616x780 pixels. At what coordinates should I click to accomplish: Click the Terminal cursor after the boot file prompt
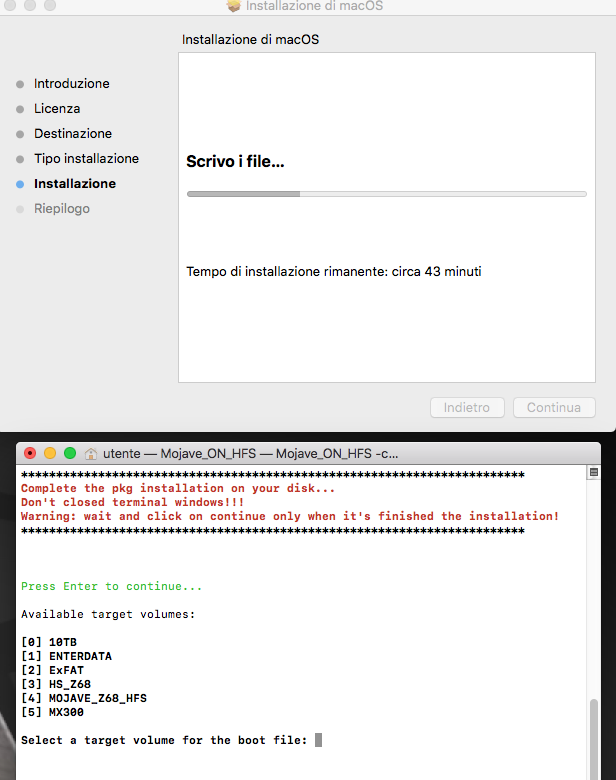point(318,740)
